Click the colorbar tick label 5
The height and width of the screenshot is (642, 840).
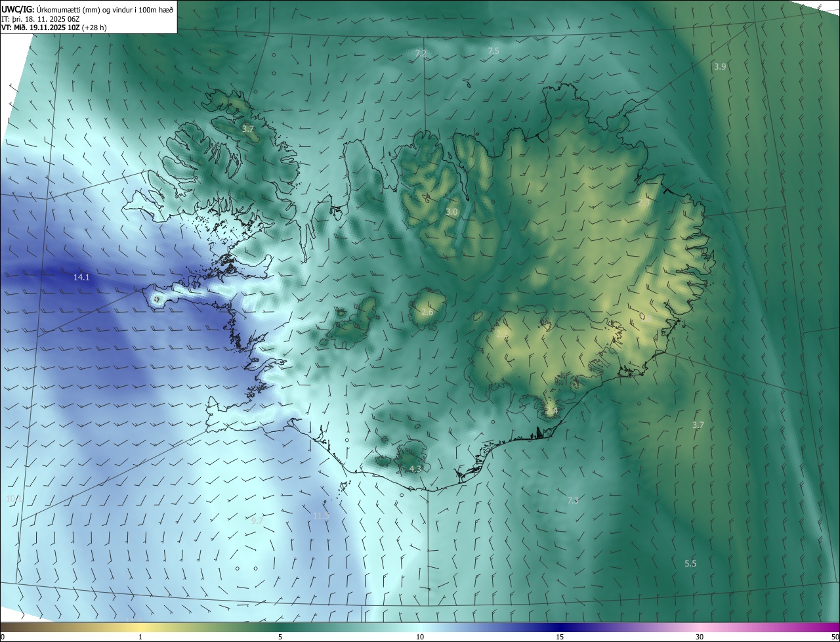pyautogui.click(x=280, y=637)
